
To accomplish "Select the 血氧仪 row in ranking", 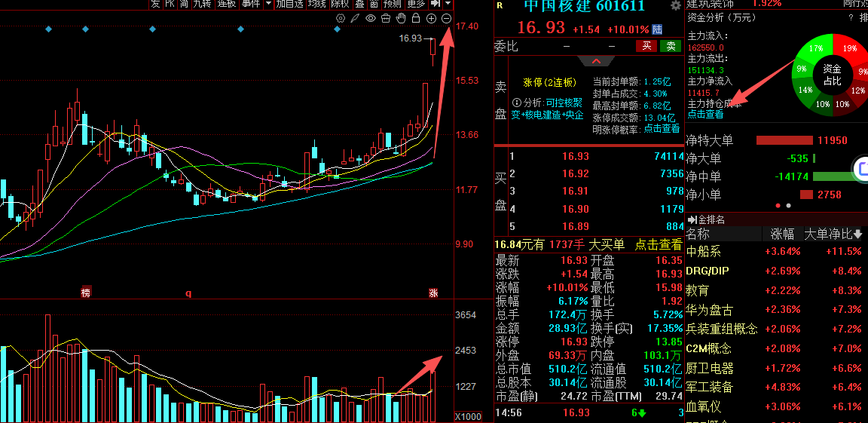I will coord(776,406).
